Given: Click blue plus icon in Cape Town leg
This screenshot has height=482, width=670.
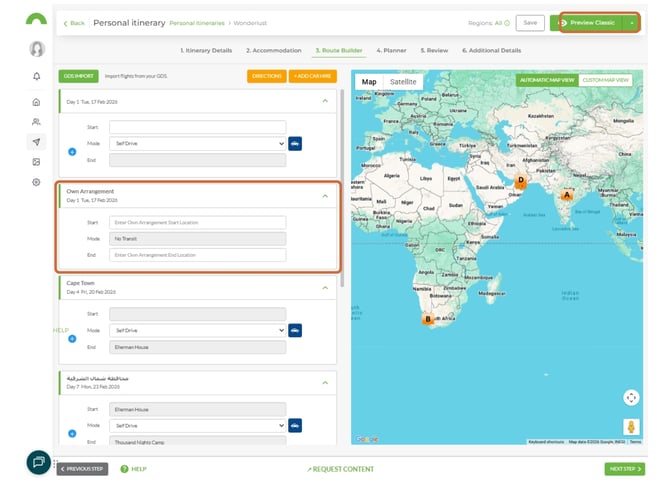Looking at the screenshot, I should pos(72,338).
